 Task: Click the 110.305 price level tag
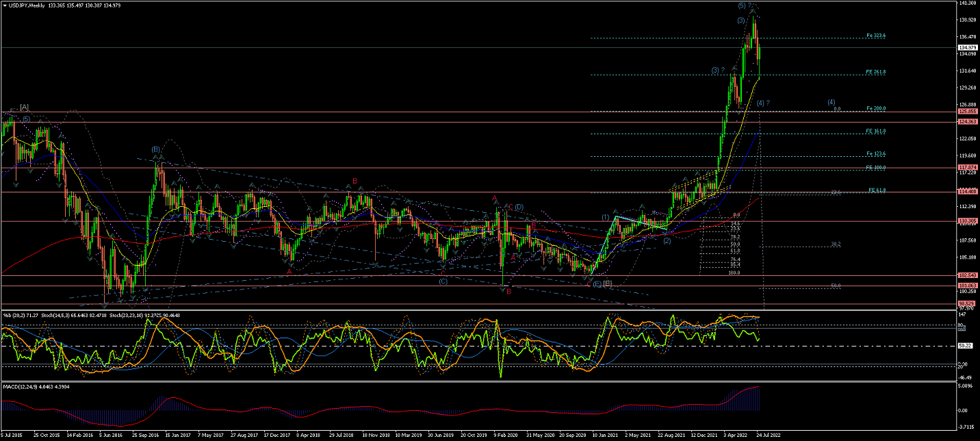pyautogui.click(x=966, y=220)
